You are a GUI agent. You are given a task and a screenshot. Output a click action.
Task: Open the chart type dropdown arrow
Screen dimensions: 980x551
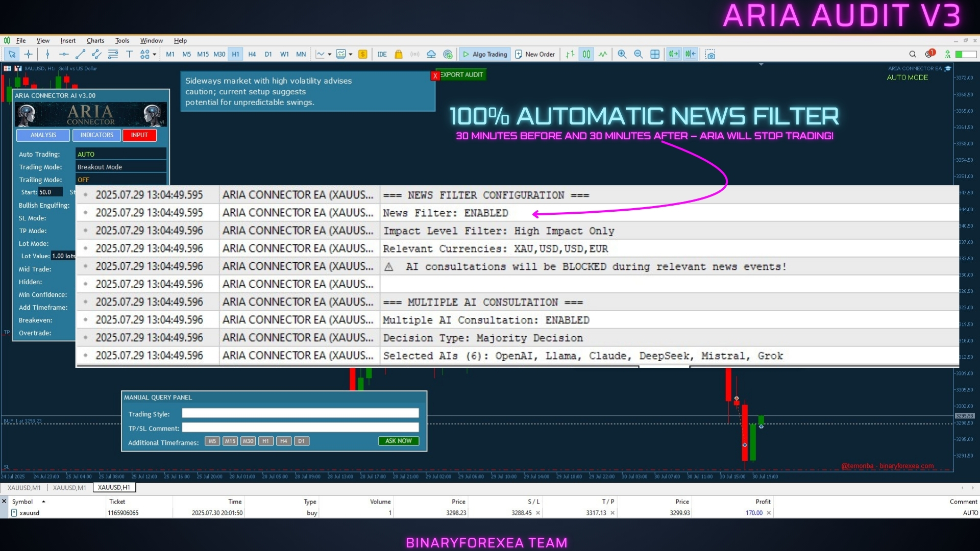(330, 54)
